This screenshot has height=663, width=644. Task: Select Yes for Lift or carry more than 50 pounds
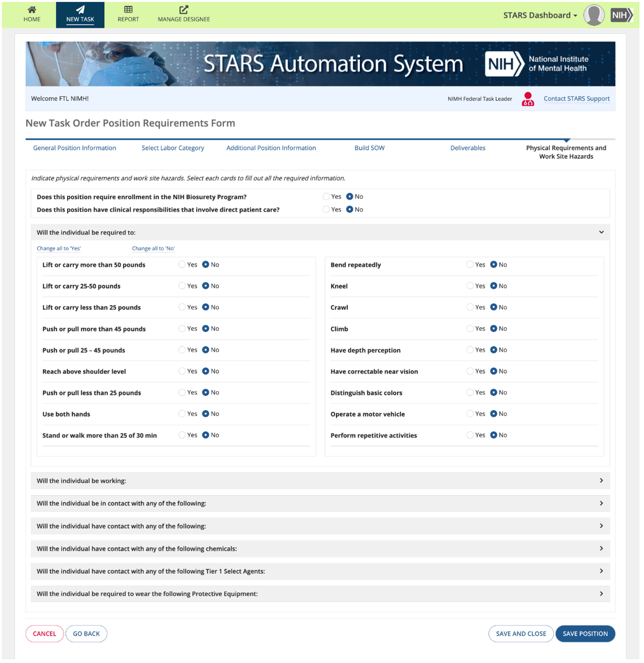182,265
